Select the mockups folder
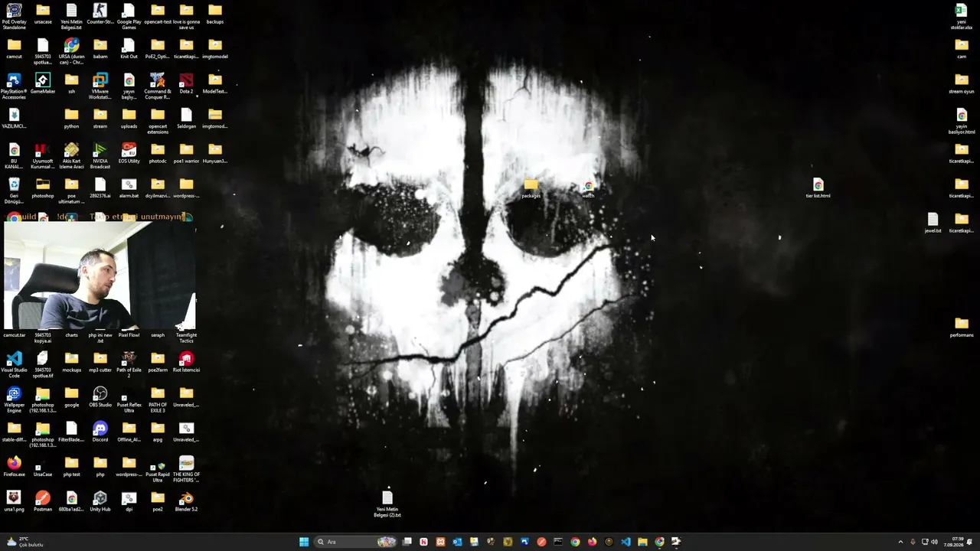This screenshot has height=551, width=980. pyautogui.click(x=71, y=363)
